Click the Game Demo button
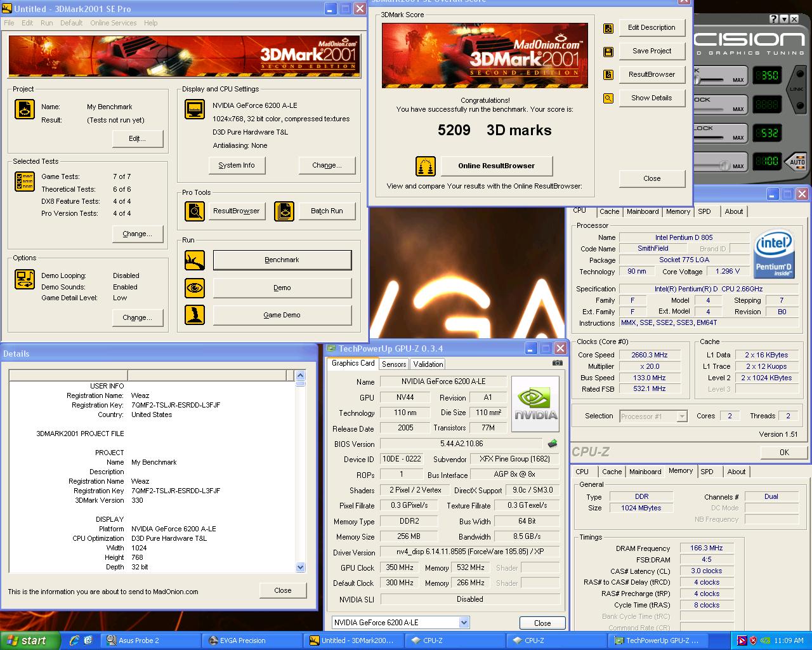This screenshot has height=650, width=812. (x=282, y=315)
